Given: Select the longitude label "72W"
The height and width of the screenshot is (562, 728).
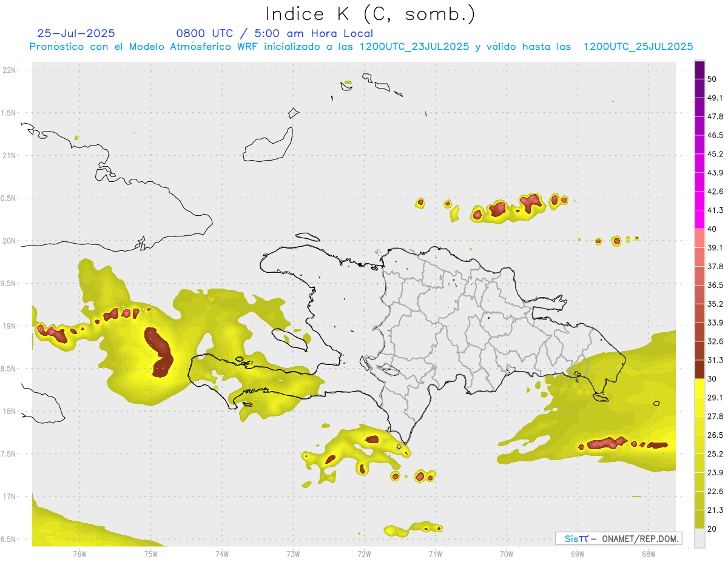Looking at the screenshot, I should pos(364,554).
